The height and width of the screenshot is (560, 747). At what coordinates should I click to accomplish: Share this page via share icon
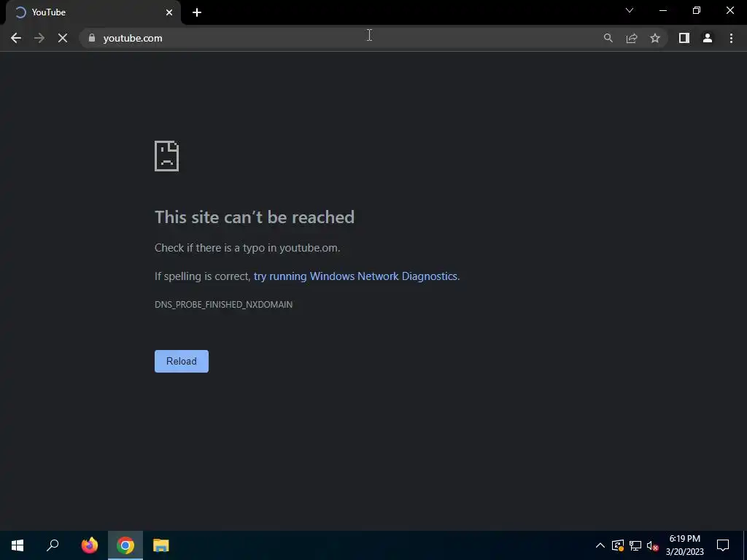632,38
